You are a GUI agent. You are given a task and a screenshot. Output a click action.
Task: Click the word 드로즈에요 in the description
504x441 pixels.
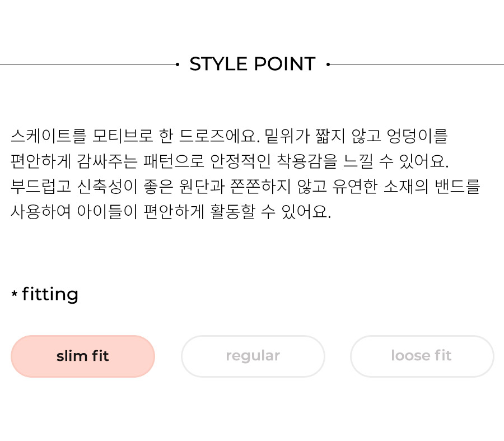[x=219, y=136]
